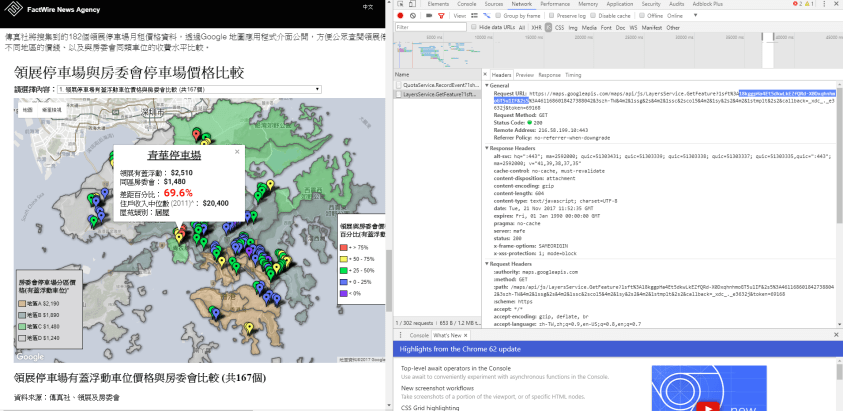Click the red map marker pin

tap(196, 133)
